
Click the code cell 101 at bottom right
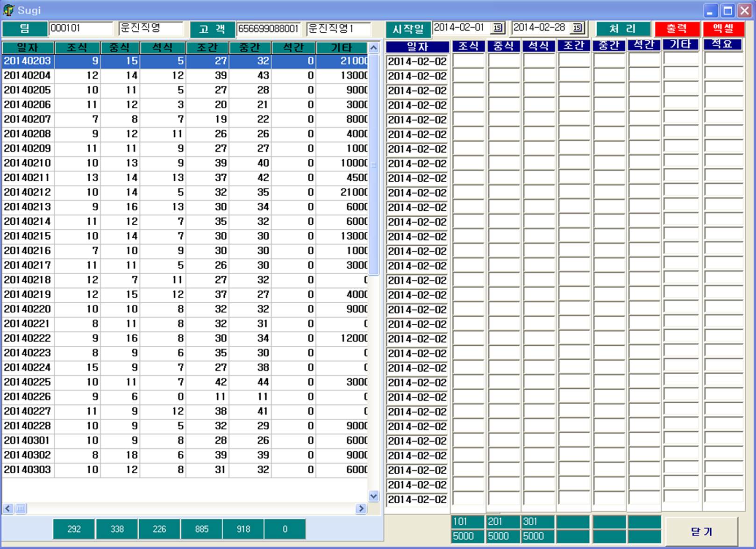coord(468,521)
